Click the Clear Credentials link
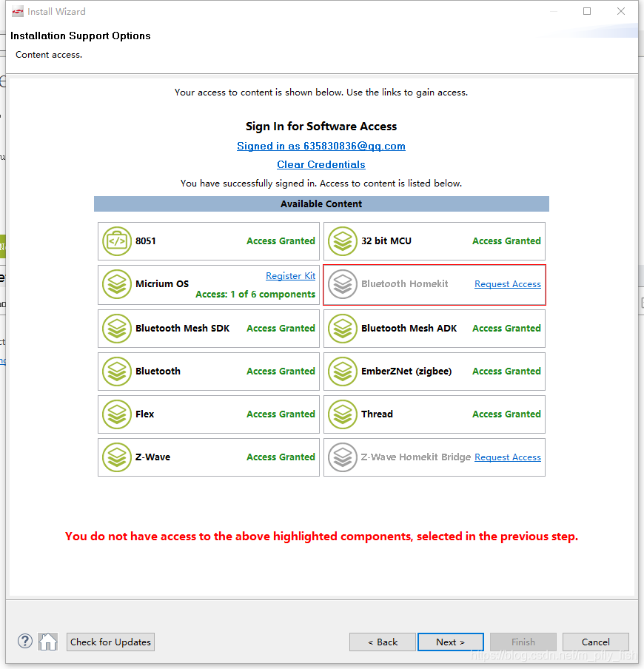644x669 pixels. click(x=321, y=165)
